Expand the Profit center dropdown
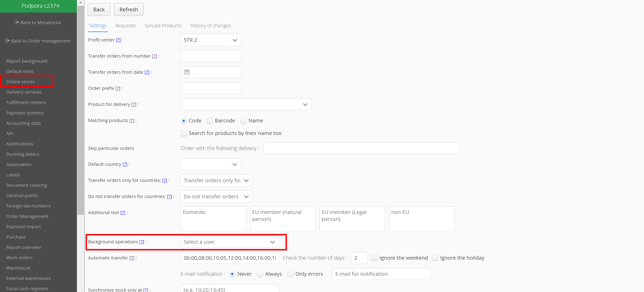 click(234, 40)
